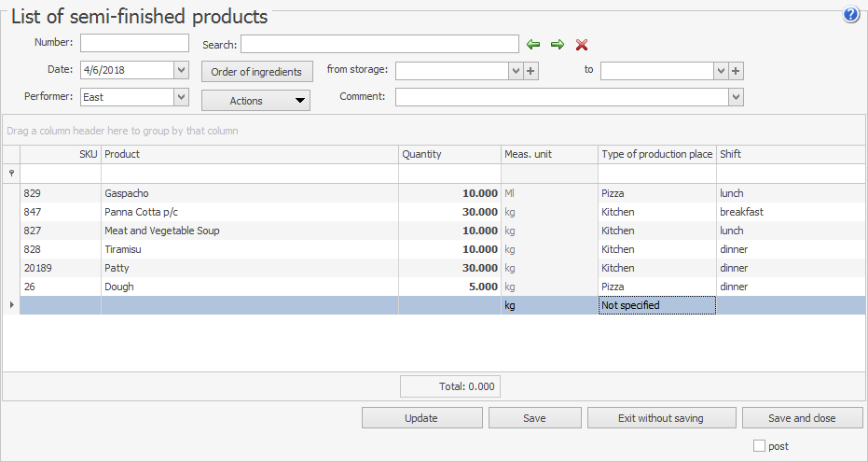Click the blue help question mark icon
Image resolution: width=868 pixels, height=462 pixels.
coord(851,15)
